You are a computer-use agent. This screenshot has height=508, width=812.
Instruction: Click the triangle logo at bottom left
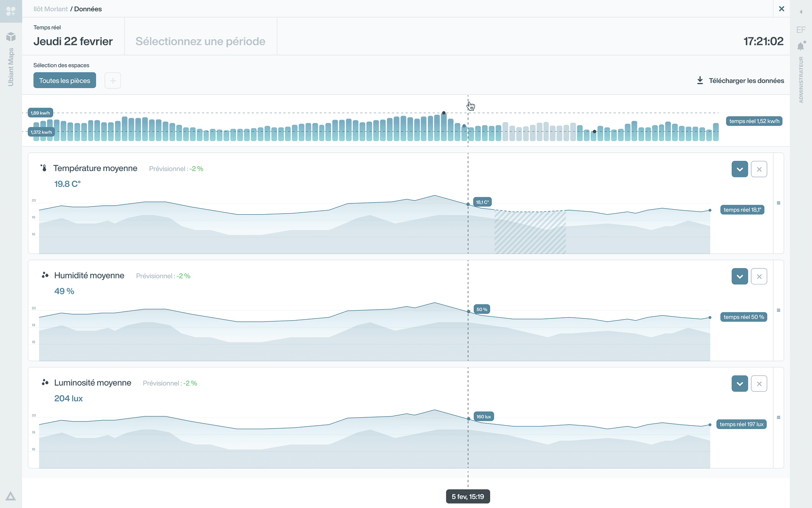click(11, 496)
